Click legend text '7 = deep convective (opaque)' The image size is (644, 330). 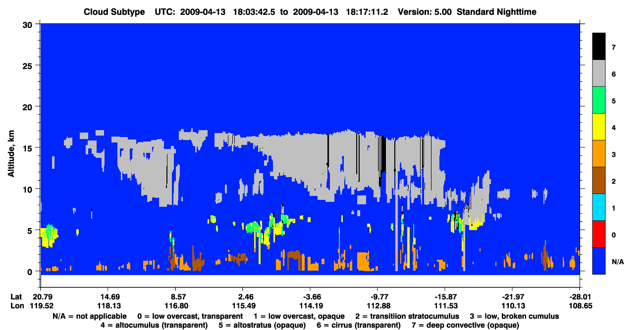[465, 325]
